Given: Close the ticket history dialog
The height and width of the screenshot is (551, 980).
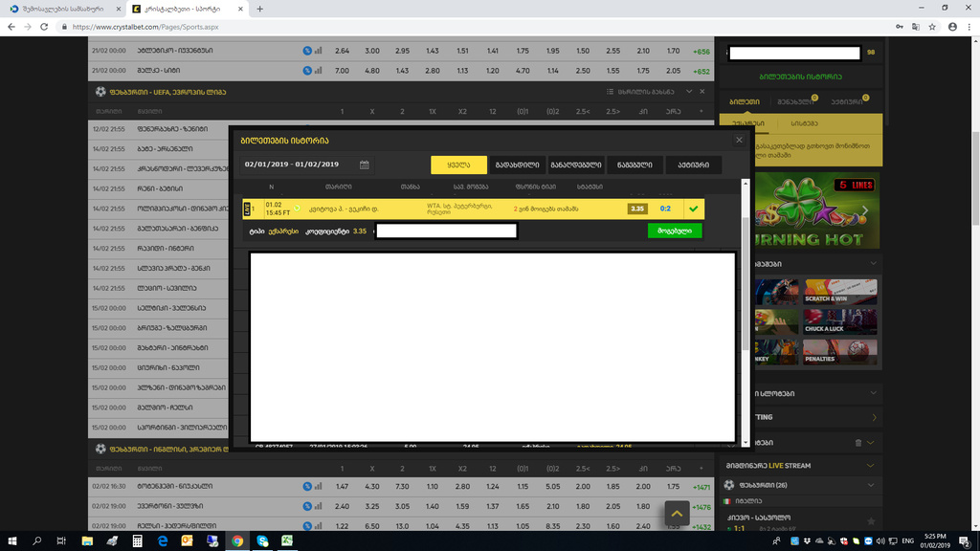Looking at the screenshot, I should [739, 140].
